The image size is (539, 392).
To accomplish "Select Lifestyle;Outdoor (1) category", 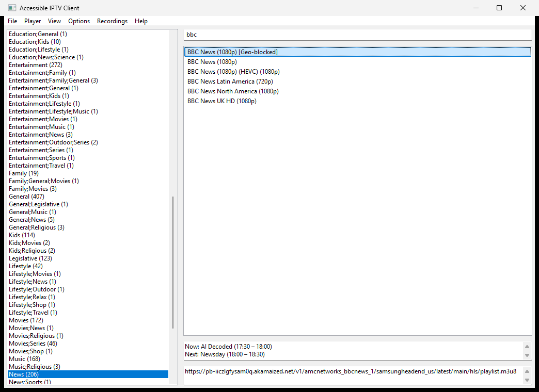I will click(88, 289).
